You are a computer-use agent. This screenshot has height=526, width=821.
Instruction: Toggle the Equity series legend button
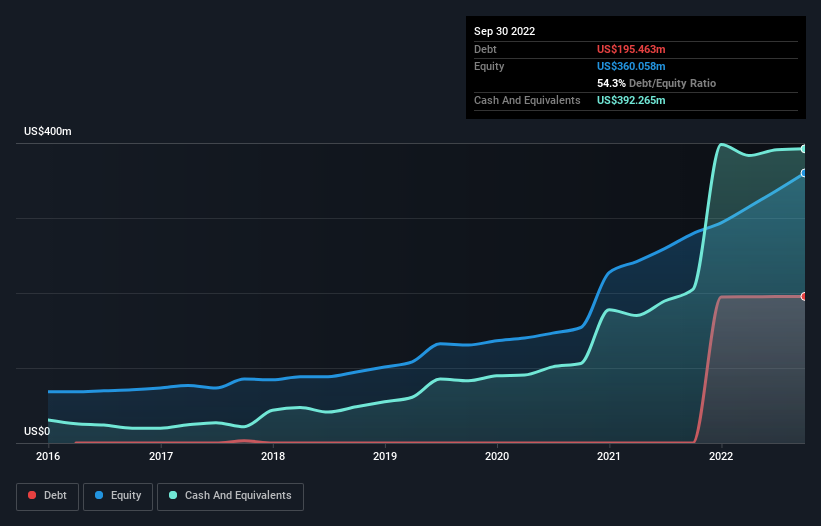pyautogui.click(x=118, y=496)
